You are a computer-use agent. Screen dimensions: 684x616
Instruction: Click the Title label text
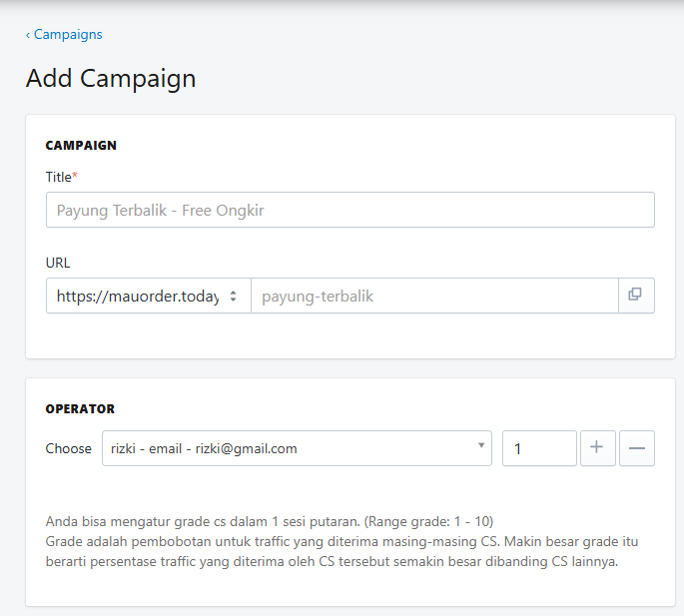59,177
